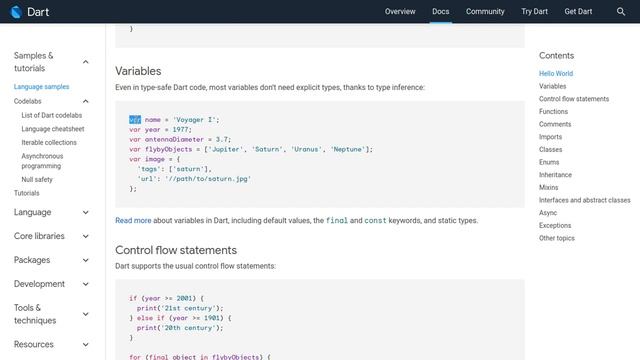Jump to Mixins in Contents
The width and height of the screenshot is (640, 360).
tap(548, 187)
